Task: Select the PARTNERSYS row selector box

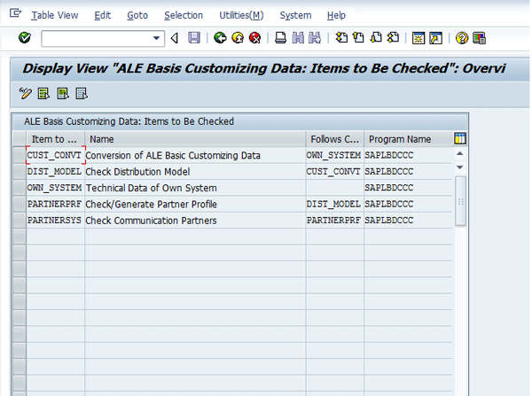Action: [19, 221]
